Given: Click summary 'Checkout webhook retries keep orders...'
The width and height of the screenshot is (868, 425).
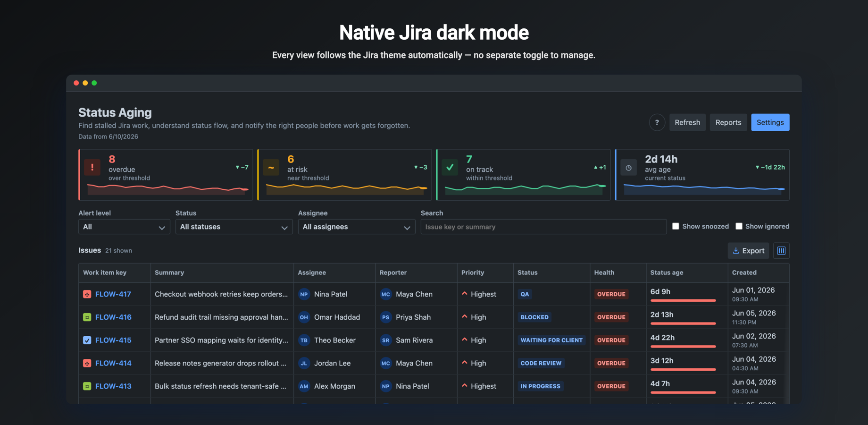Looking at the screenshot, I should 221,294.
